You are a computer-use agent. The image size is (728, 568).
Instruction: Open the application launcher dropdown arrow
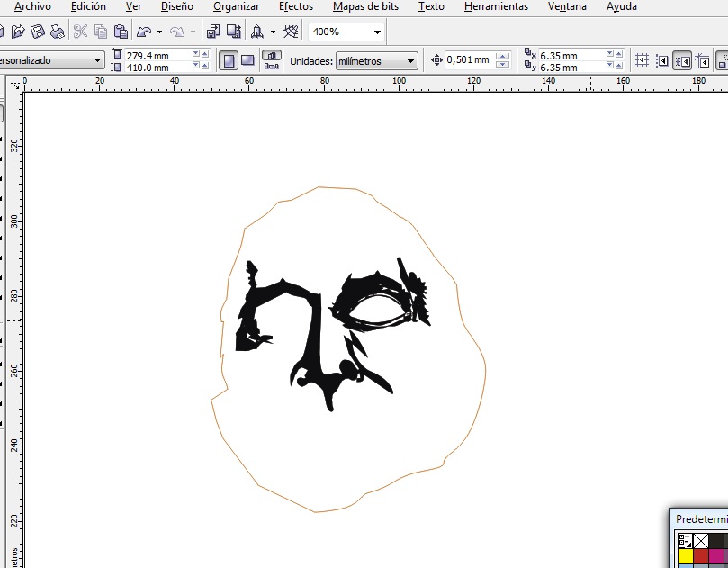tap(273, 32)
